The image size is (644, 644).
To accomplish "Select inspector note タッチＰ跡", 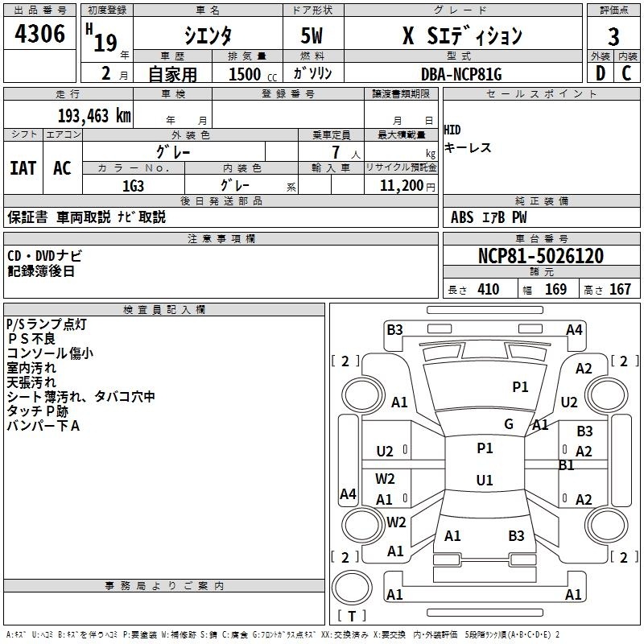I will (37, 411).
